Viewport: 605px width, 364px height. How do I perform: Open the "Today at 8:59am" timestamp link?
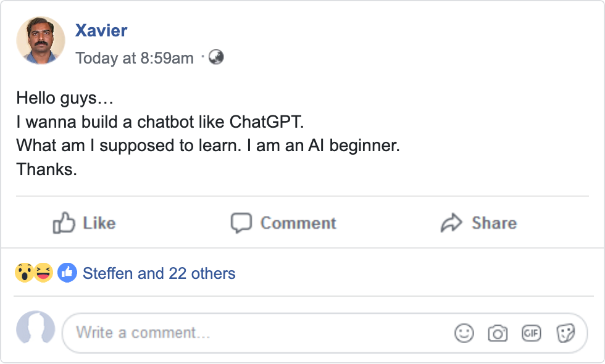click(x=134, y=58)
